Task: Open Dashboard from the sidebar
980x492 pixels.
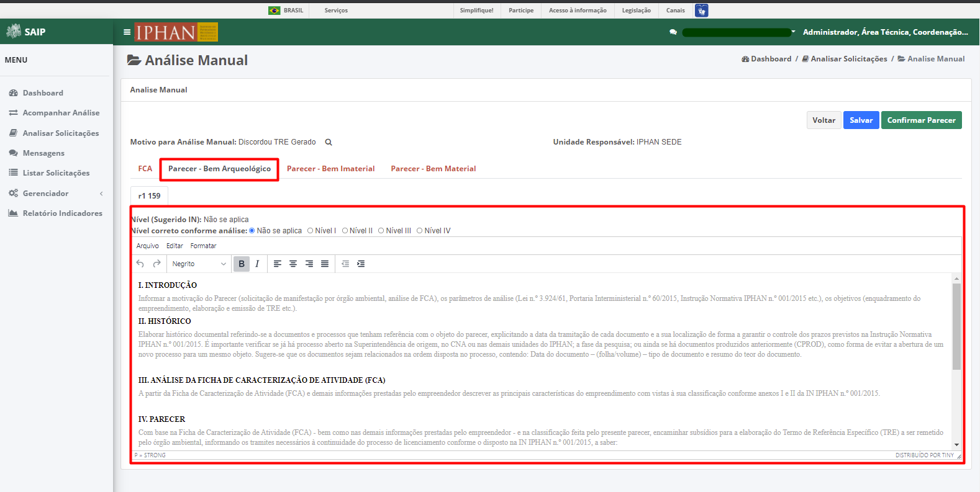Action: pyautogui.click(x=43, y=93)
